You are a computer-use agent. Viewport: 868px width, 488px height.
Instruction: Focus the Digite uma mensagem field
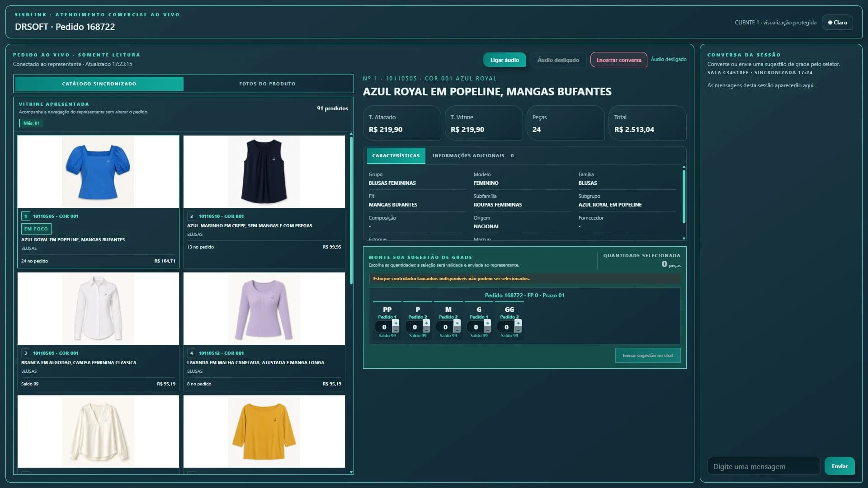[764, 466]
